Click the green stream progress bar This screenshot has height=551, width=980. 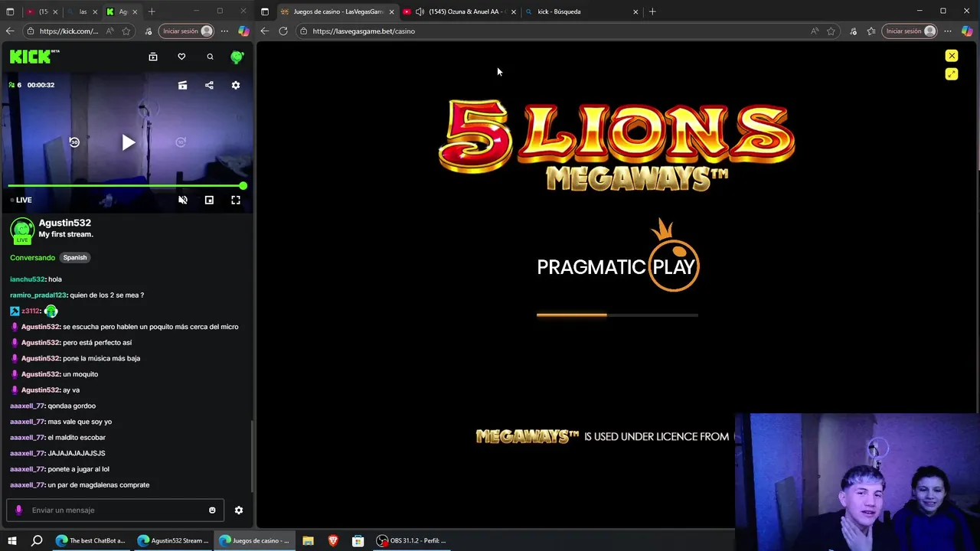click(126, 186)
